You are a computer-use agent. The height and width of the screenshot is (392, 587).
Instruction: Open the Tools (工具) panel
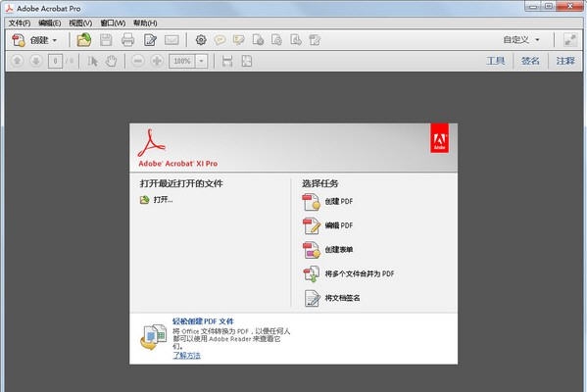tap(495, 61)
